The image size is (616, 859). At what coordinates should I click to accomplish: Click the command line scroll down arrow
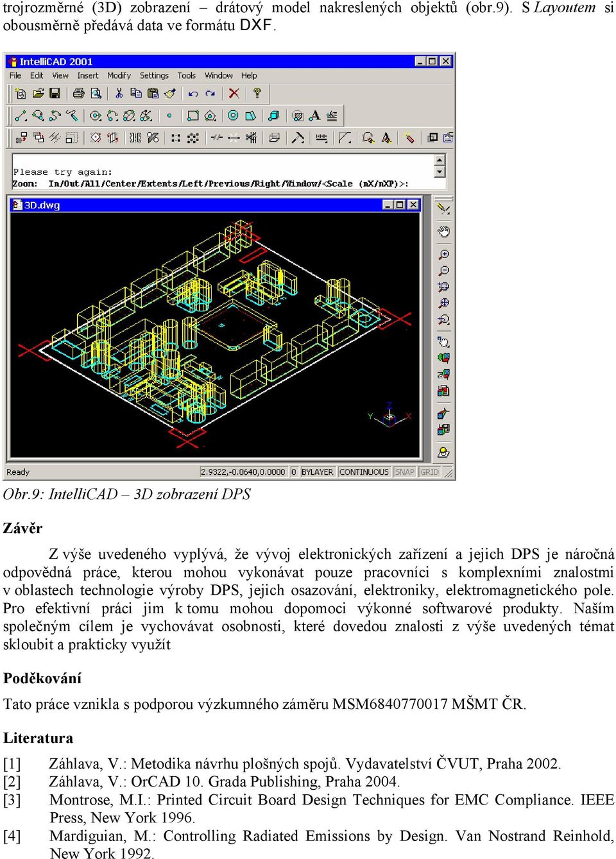(440, 172)
